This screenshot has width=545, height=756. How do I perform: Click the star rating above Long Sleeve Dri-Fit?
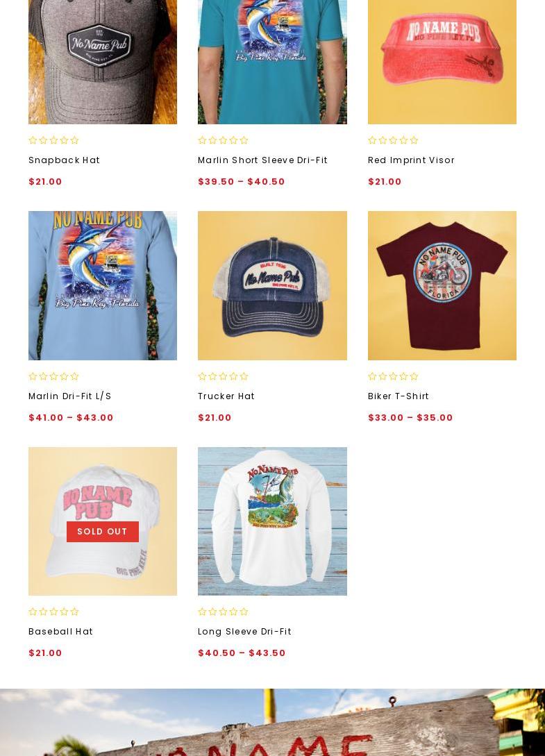pyautogui.click(x=223, y=612)
